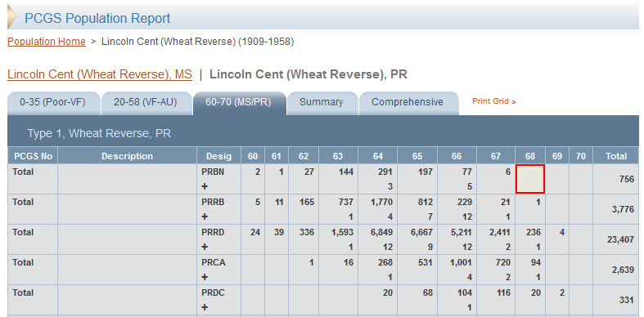This screenshot has width=644, height=317.
Task: Click the value 720 in the PRCA row
Action: click(503, 262)
